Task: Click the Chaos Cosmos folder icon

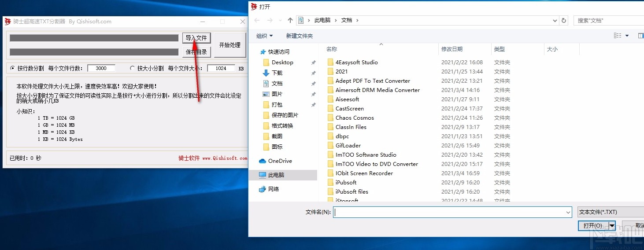Action: (331, 118)
